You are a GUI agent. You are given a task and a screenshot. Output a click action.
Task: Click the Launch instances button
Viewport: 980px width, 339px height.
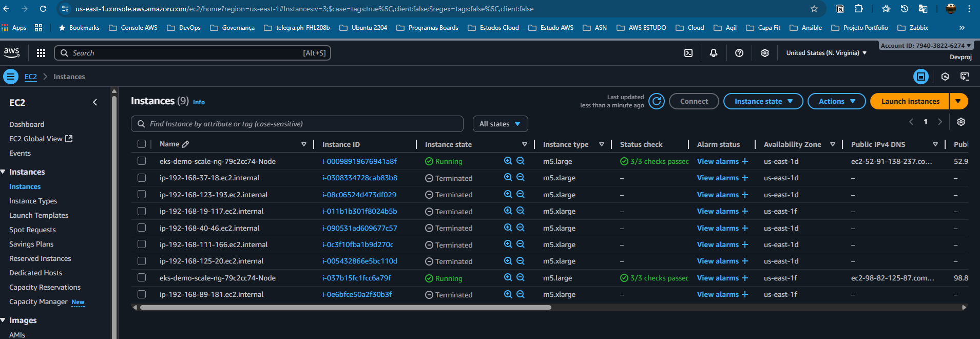click(910, 101)
